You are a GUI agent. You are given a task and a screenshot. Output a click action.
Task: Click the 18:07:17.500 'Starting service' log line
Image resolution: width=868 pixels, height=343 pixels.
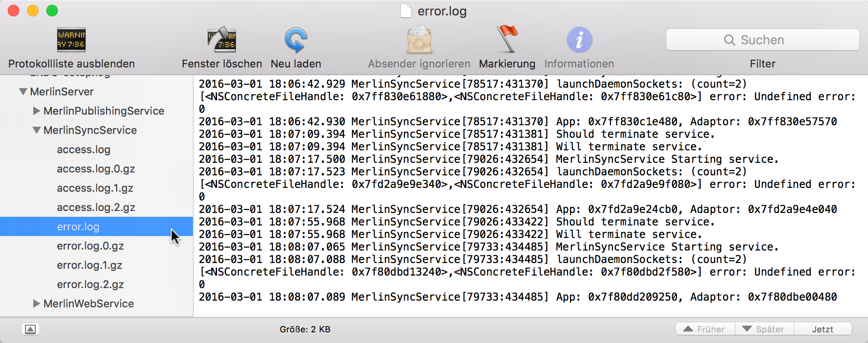488,159
